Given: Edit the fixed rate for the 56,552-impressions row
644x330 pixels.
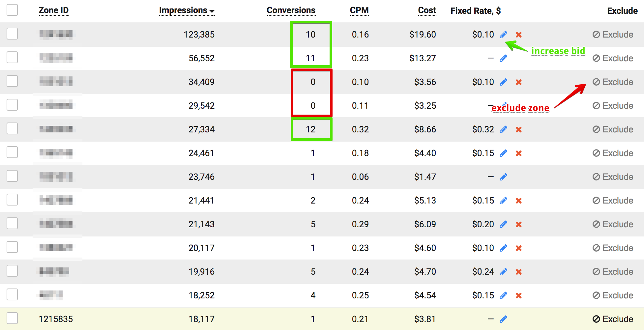Looking at the screenshot, I should 503,58.
